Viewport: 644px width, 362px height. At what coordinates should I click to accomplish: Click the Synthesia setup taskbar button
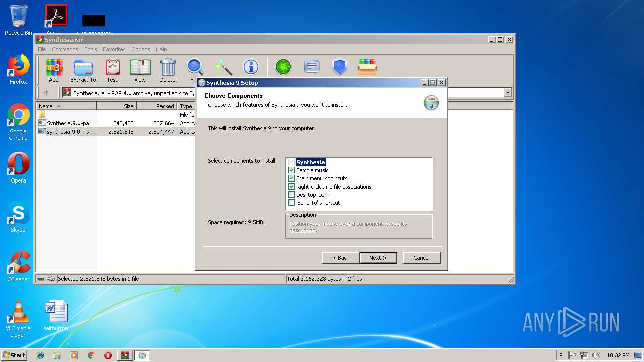tap(142, 355)
